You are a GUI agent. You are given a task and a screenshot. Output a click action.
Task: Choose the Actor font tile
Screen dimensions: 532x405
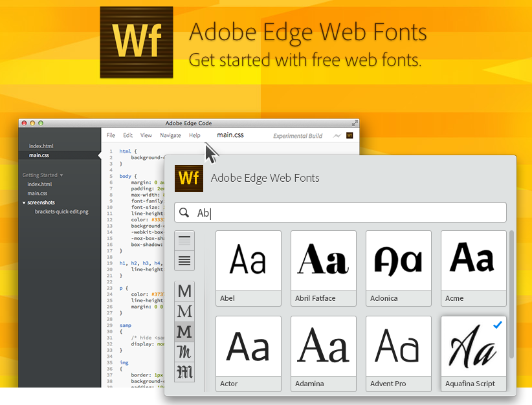click(x=249, y=354)
